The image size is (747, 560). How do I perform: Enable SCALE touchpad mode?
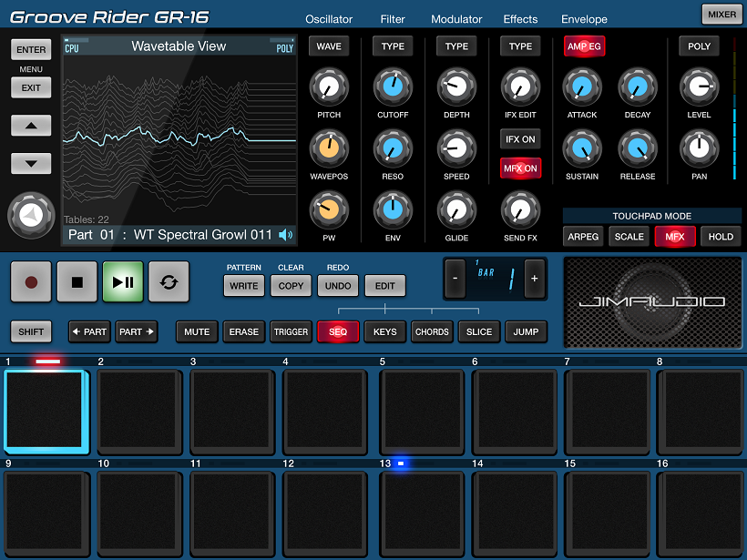tap(629, 237)
